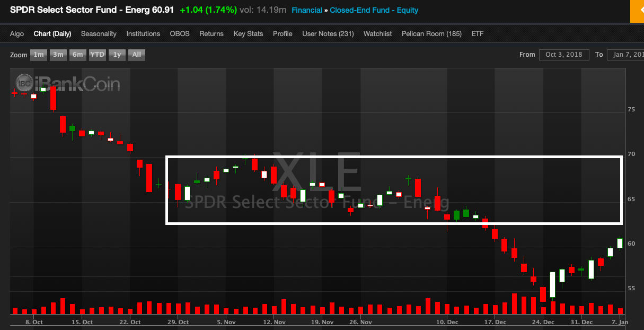Viewport: 644px width, 330px height.
Task: Enter the Pelican Room (185)
Action: pos(431,33)
